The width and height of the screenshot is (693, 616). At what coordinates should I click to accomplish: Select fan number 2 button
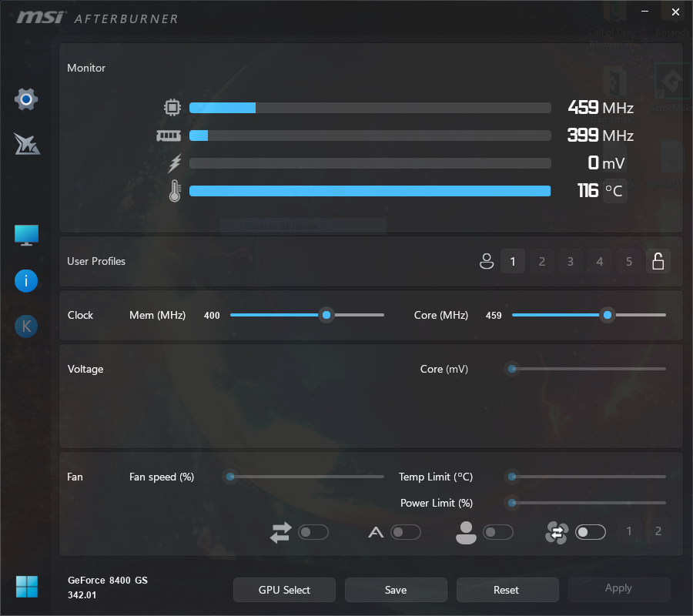click(658, 531)
